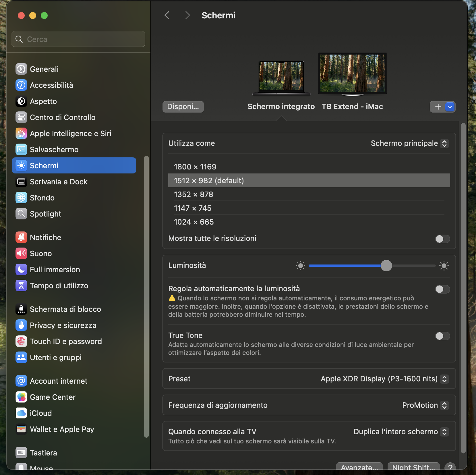Select Schermi sun icon in sidebar

21,165
